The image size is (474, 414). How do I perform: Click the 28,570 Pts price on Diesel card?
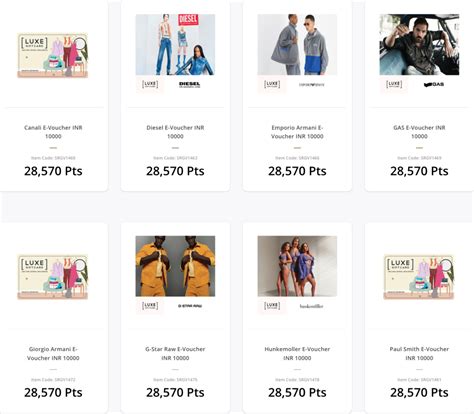(175, 171)
